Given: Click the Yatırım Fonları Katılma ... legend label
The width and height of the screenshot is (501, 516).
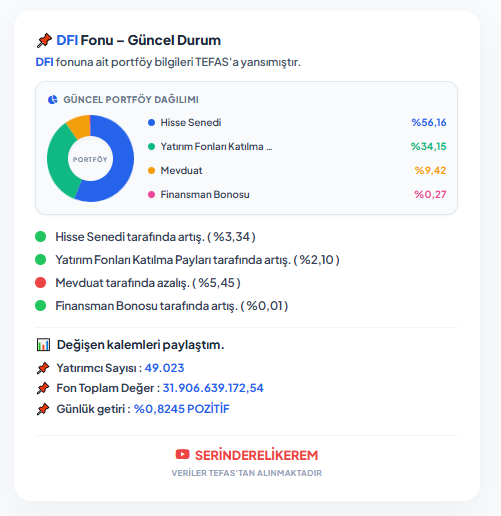Looking at the screenshot, I should tap(216, 147).
